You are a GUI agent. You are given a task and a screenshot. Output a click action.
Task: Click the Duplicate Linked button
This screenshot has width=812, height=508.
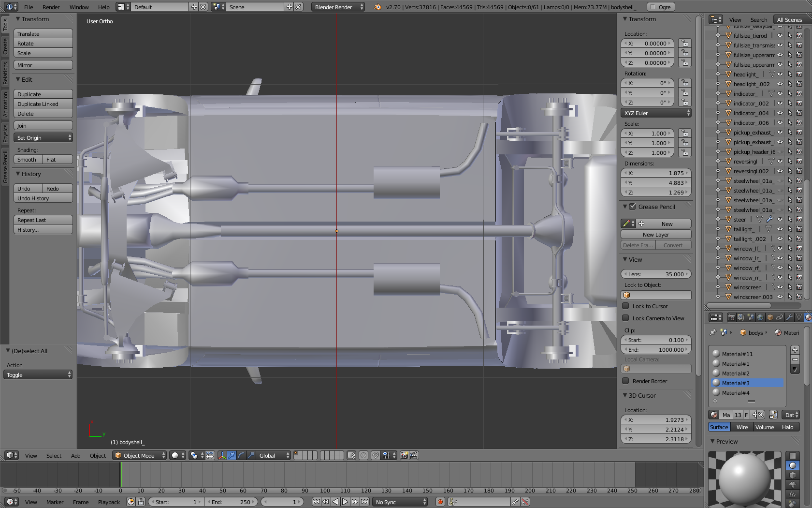43,104
